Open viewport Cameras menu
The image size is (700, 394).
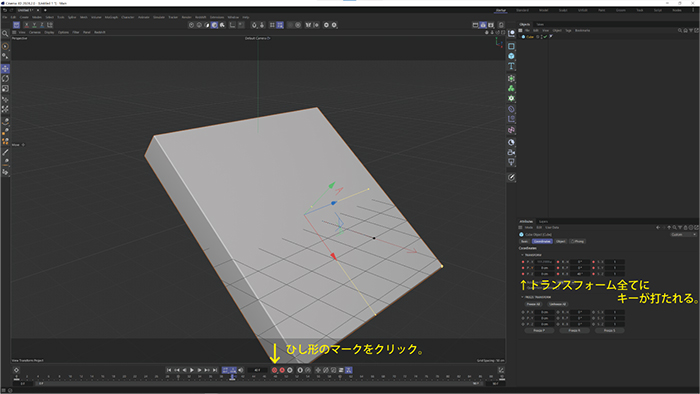coord(35,32)
